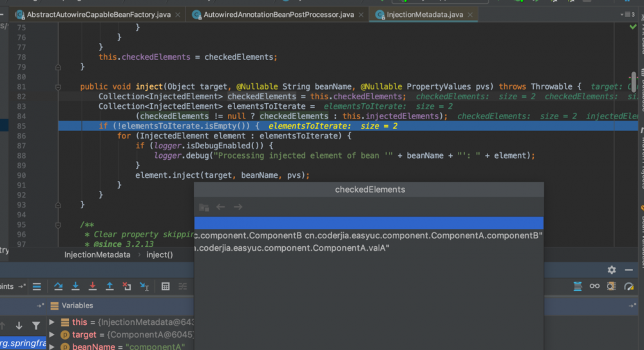The width and height of the screenshot is (644, 350).
Task: Click the frames filter funnel icon
Action: [x=36, y=326]
